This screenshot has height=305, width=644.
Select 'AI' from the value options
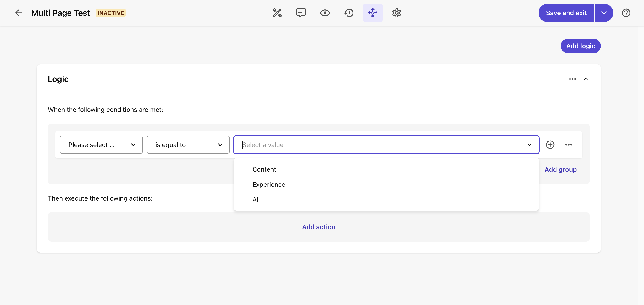(x=256, y=199)
